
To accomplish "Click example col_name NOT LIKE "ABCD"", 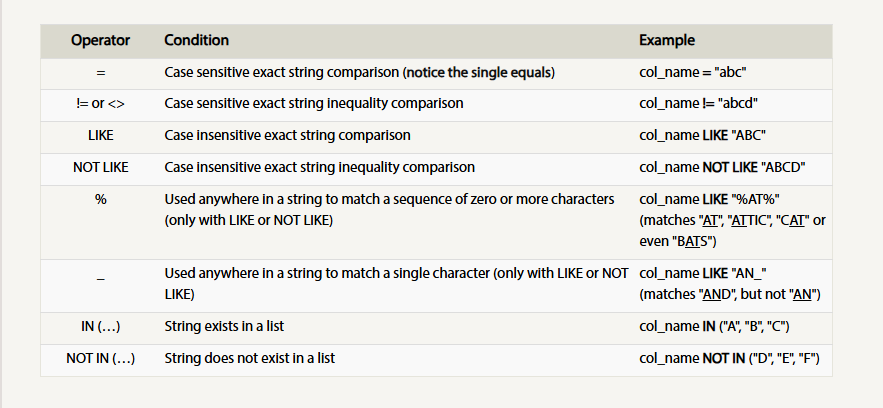I will click(x=723, y=168).
